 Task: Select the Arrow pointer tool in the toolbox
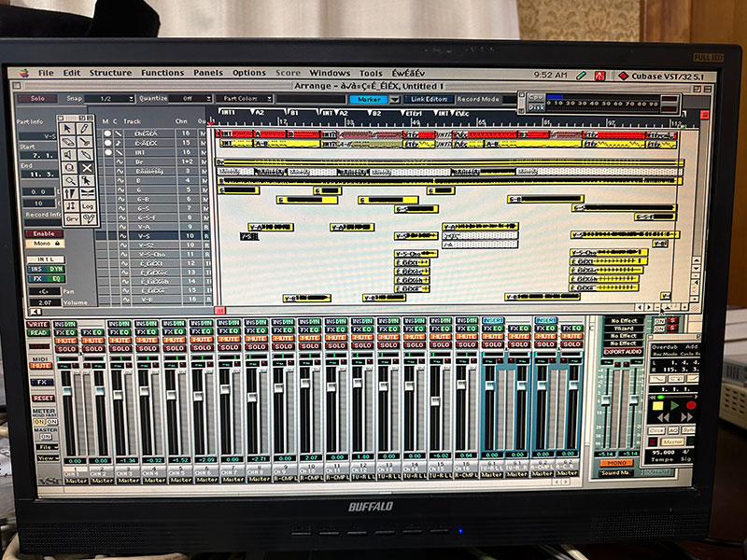tap(67, 129)
